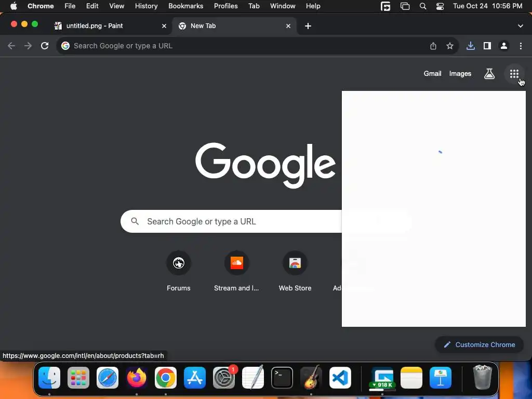
Task: Open the Window menu
Action: 283,6
